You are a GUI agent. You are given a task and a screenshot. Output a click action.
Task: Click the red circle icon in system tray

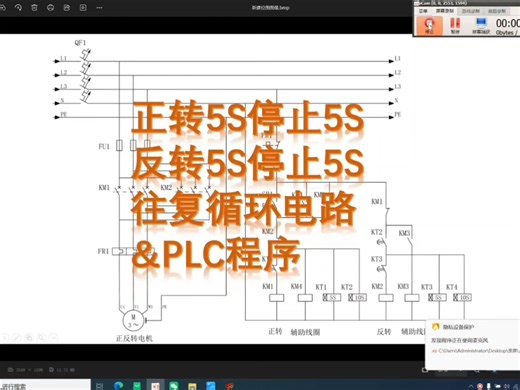tap(480, 386)
